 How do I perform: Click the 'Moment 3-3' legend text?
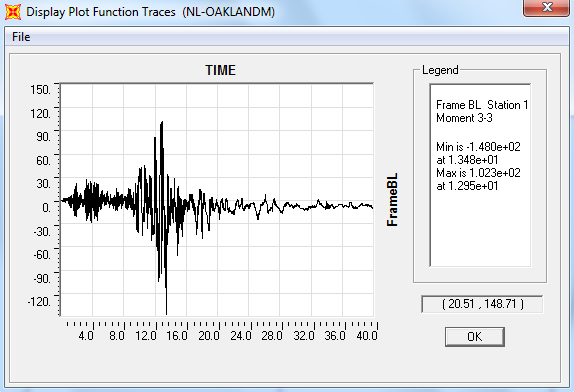point(464,118)
